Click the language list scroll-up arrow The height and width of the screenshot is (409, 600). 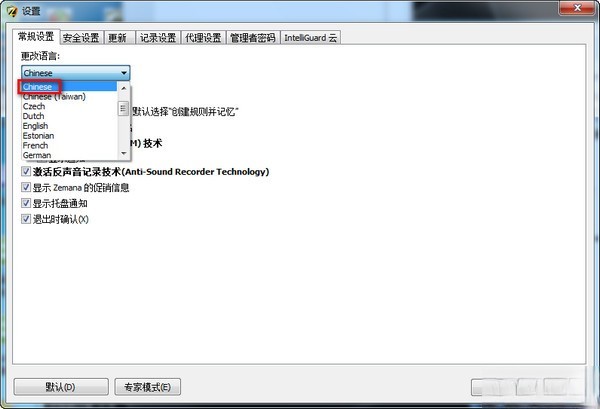tap(123, 88)
